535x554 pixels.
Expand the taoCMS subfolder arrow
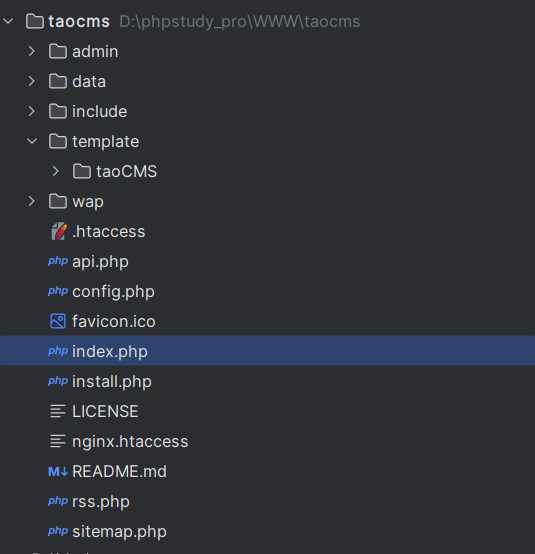click(x=55, y=171)
